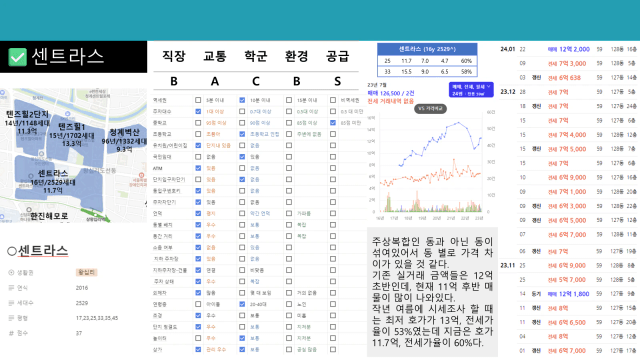Uncheck 85점 미만 checkbox in 중학교 row
The width and height of the screenshot is (640, 360).
[333, 122]
